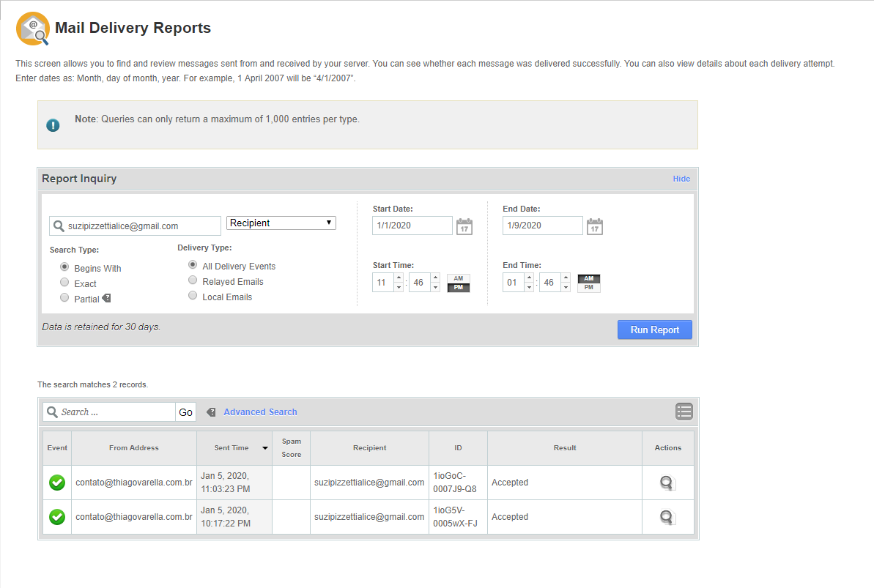Click the Run Report button

click(654, 330)
